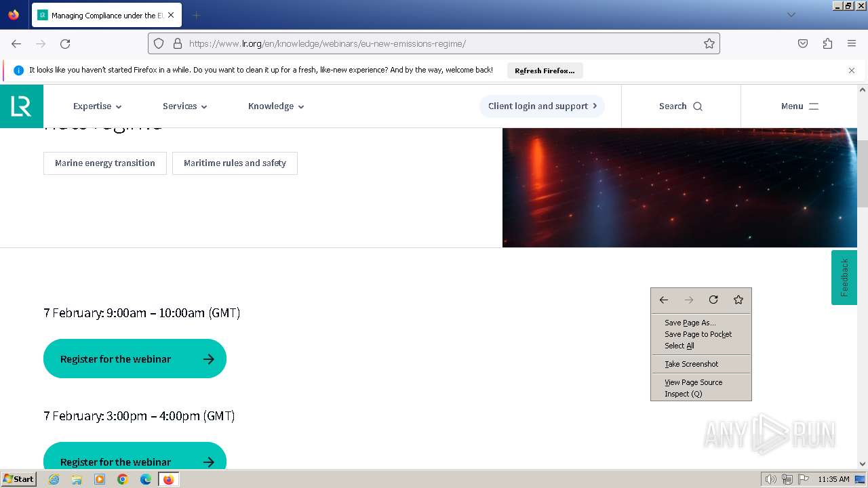Click the network tray icon
Screen dimensions: 868x488
(x=787, y=479)
